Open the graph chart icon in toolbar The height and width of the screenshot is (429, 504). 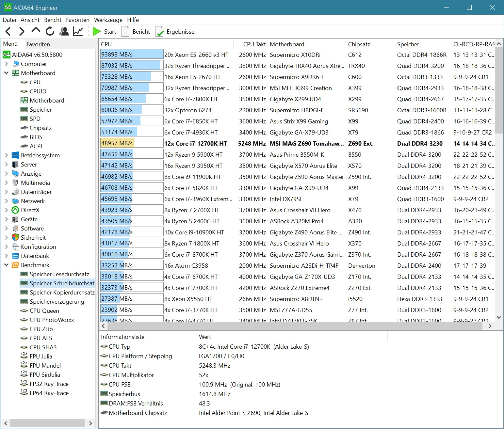tap(78, 31)
